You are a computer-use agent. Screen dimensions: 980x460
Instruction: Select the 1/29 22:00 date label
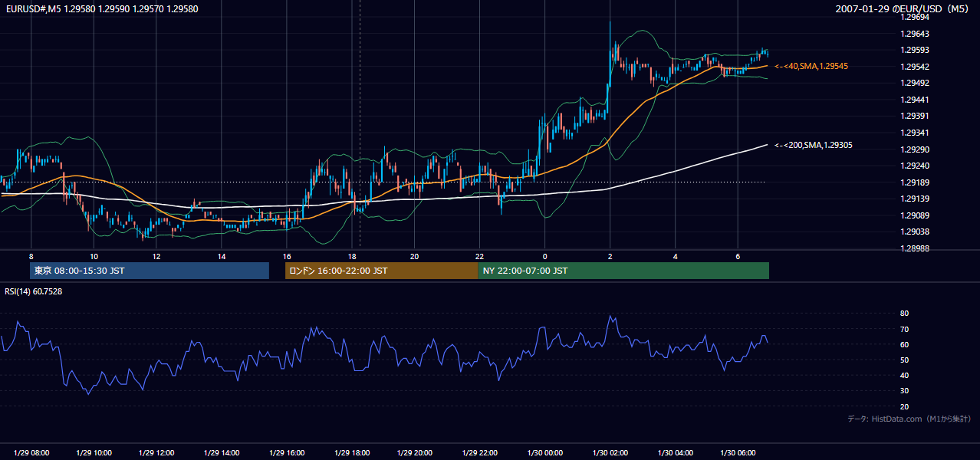click(x=482, y=452)
